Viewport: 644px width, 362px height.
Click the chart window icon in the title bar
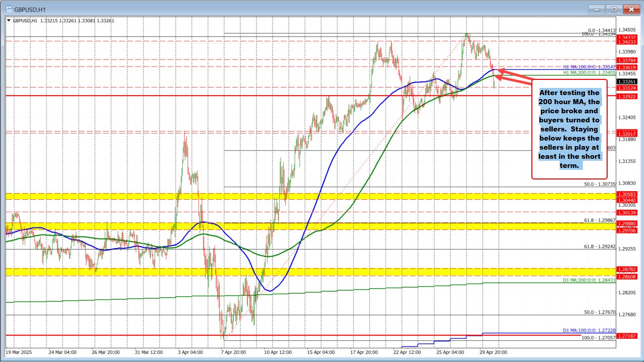[x=9, y=9]
